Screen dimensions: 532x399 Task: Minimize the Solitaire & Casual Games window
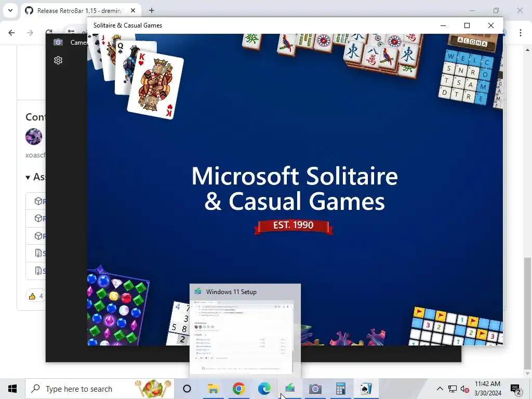tap(443, 25)
